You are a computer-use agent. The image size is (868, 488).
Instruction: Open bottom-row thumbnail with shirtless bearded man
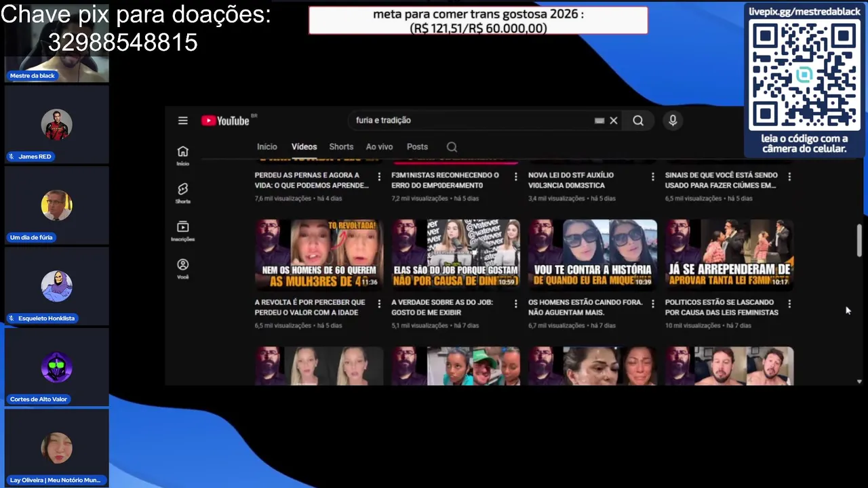pos(729,366)
